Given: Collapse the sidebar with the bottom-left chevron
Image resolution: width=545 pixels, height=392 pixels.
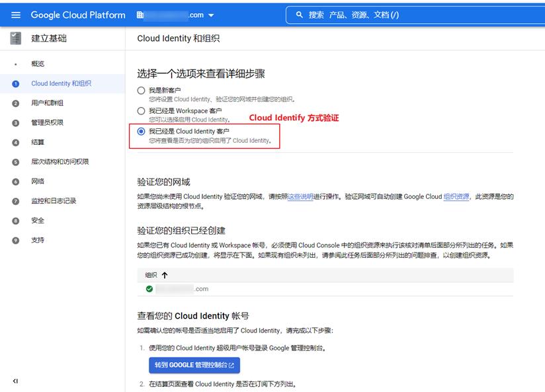Looking at the screenshot, I should (x=15, y=381).
